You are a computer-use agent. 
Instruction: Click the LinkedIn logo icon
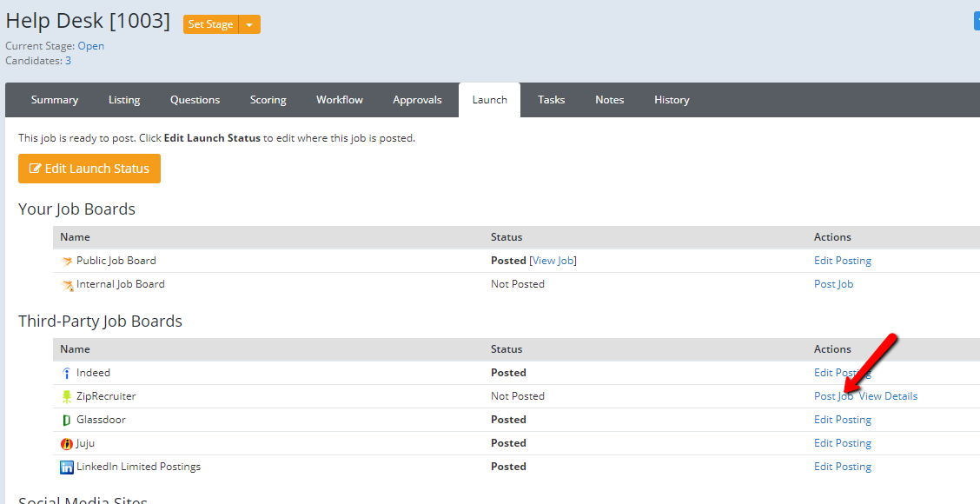67,467
